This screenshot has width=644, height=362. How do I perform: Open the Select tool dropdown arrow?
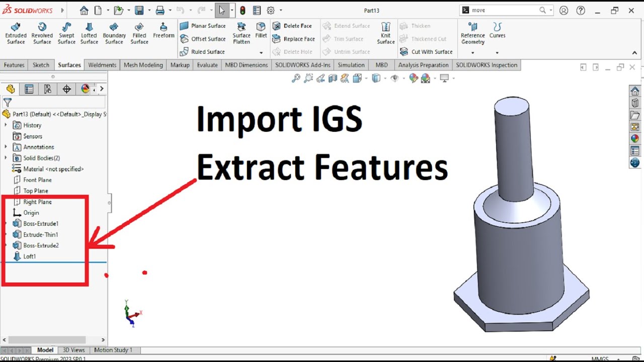(231, 10)
